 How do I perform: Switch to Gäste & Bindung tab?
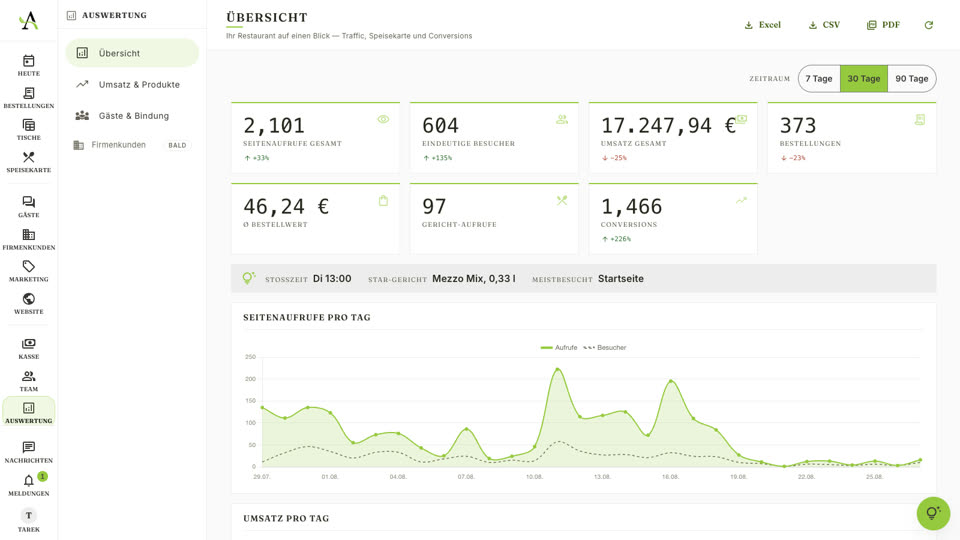click(x=132, y=116)
